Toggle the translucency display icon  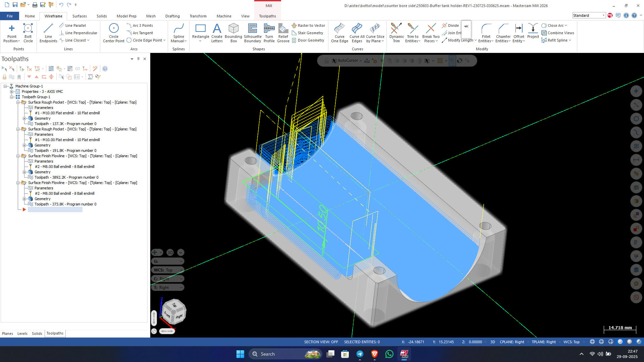(x=639, y=342)
